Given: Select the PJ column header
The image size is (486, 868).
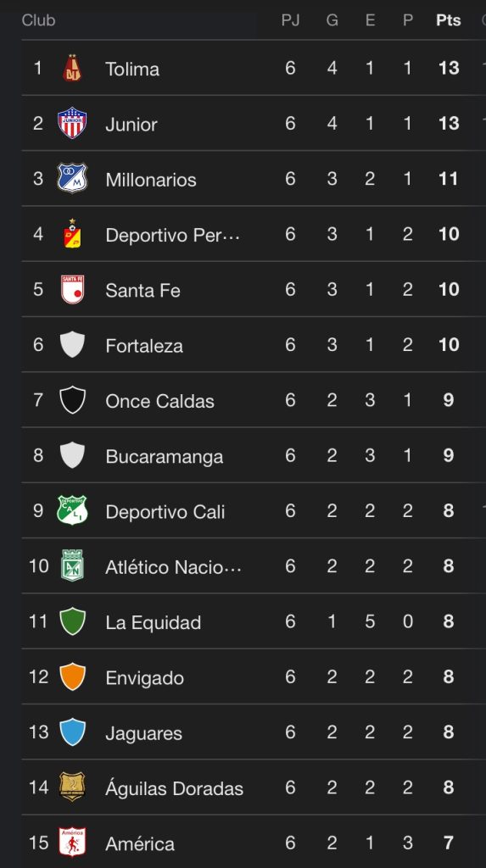Looking at the screenshot, I should tap(290, 20).
